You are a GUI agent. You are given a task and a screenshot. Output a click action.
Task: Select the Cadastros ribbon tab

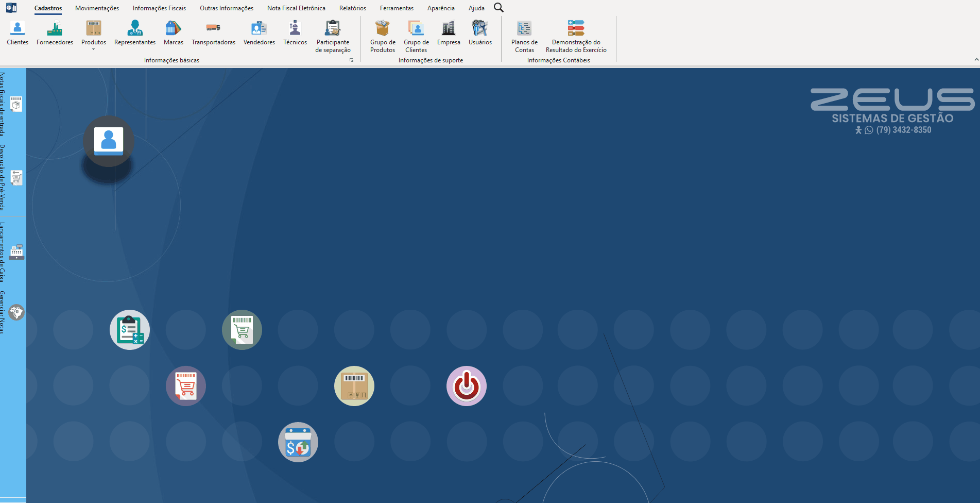point(48,8)
